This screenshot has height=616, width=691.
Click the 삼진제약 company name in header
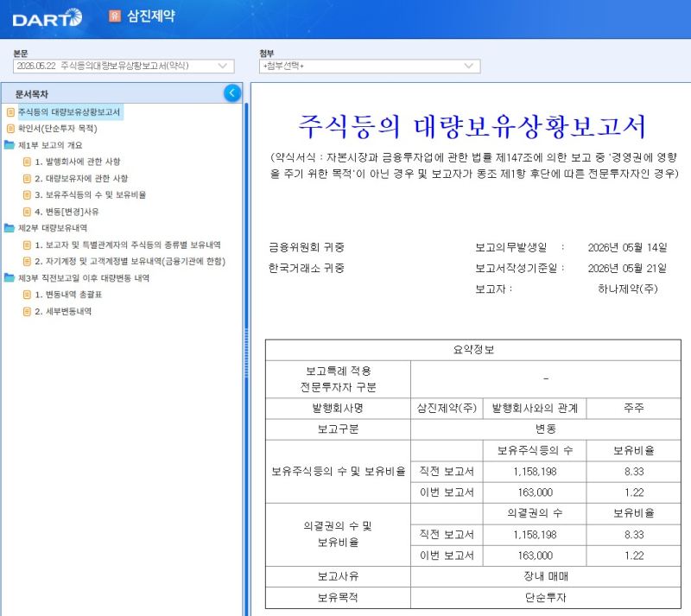(x=151, y=16)
